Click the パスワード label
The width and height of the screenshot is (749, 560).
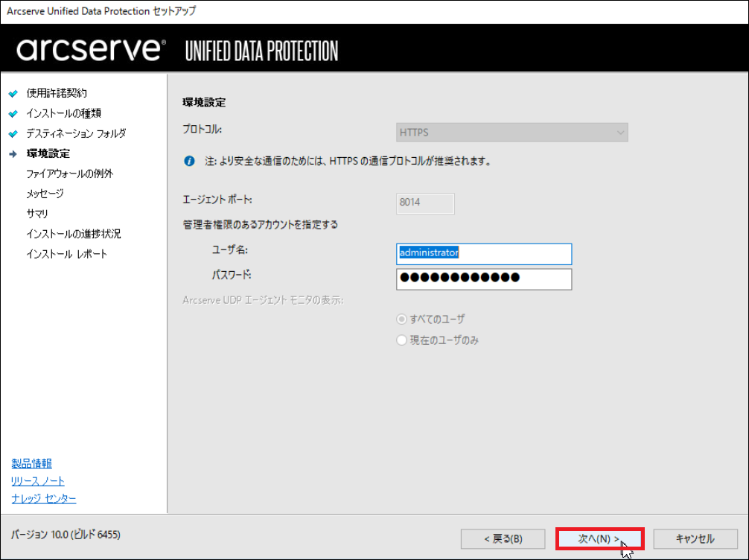click(232, 275)
